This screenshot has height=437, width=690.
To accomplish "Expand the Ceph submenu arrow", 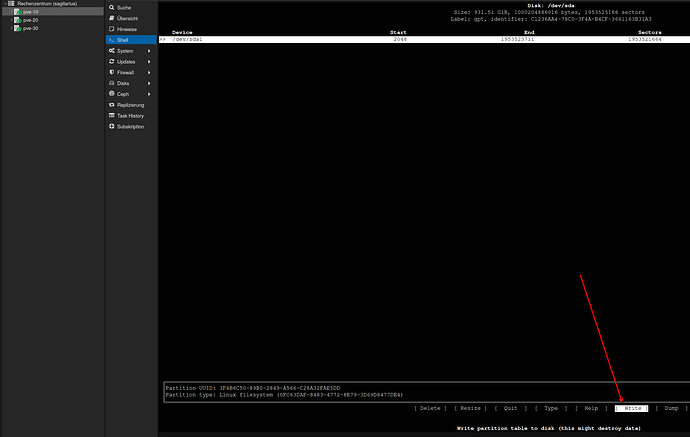I will pyautogui.click(x=149, y=94).
